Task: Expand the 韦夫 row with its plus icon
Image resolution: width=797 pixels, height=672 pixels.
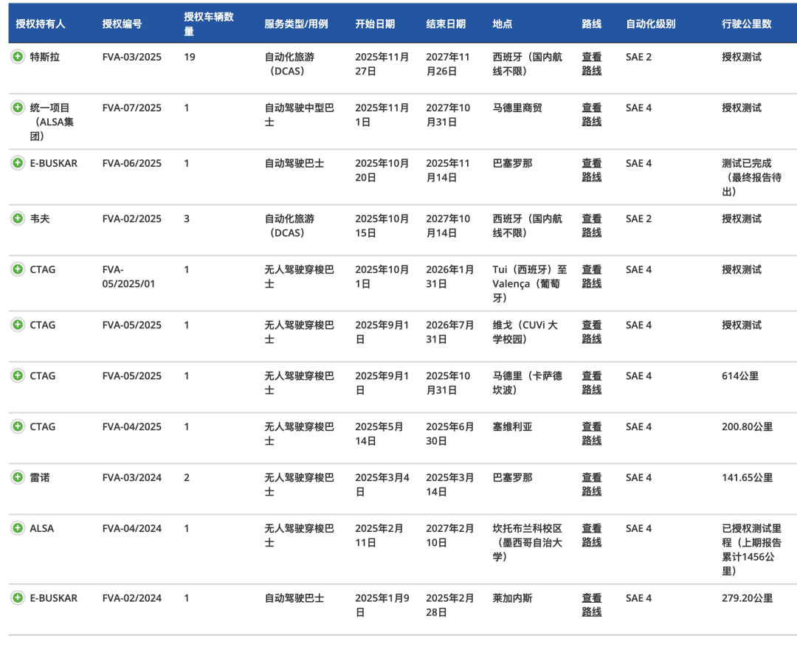Action: point(18,218)
